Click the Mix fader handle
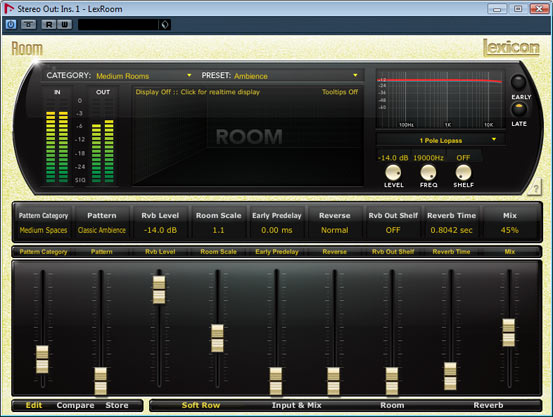This screenshot has height=417, width=553. pyautogui.click(x=509, y=332)
